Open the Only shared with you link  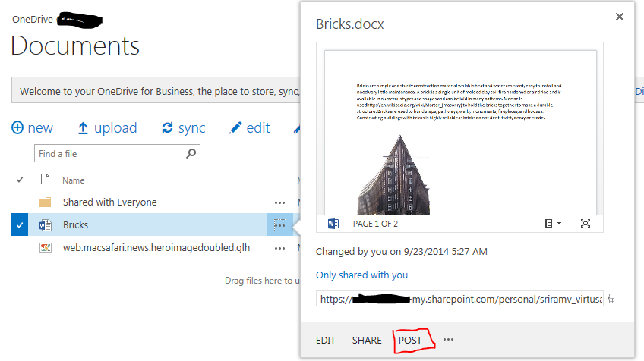point(361,275)
